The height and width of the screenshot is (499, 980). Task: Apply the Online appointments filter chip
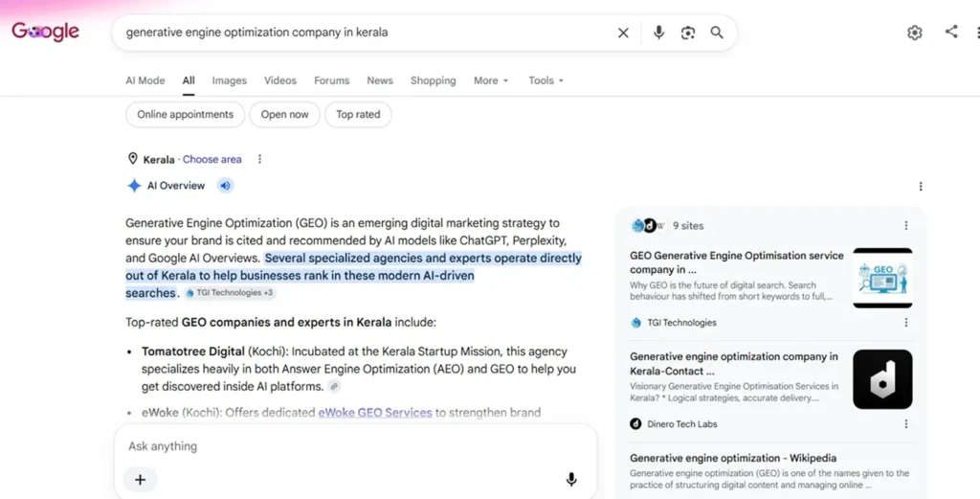(x=185, y=114)
